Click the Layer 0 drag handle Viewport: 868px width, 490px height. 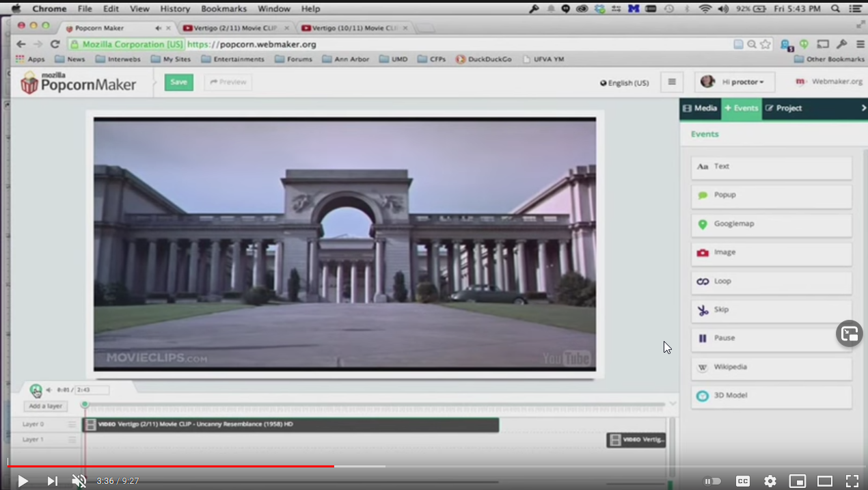pos(72,424)
